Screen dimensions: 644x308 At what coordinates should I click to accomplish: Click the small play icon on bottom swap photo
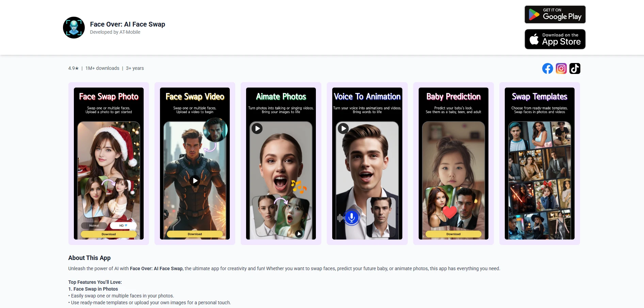point(299,234)
